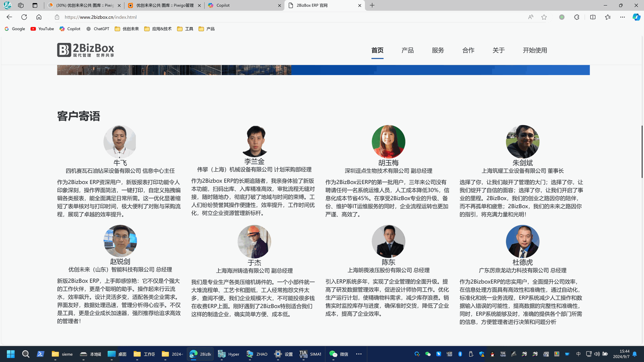The width and height of the screenshot is (644, 362).
Task: Click the 2BizBox logo
Action: (86, 50)
